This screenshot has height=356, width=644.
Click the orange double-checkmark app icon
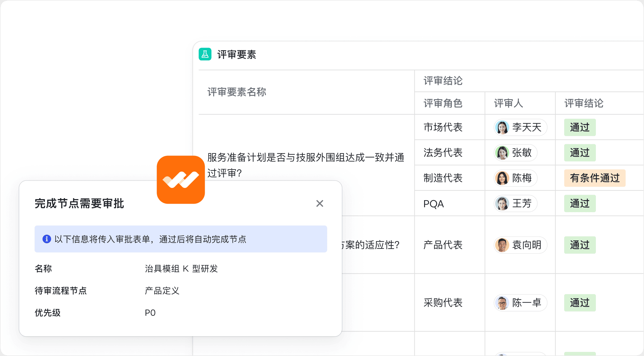pyautogui.click(x=181, y=180)
